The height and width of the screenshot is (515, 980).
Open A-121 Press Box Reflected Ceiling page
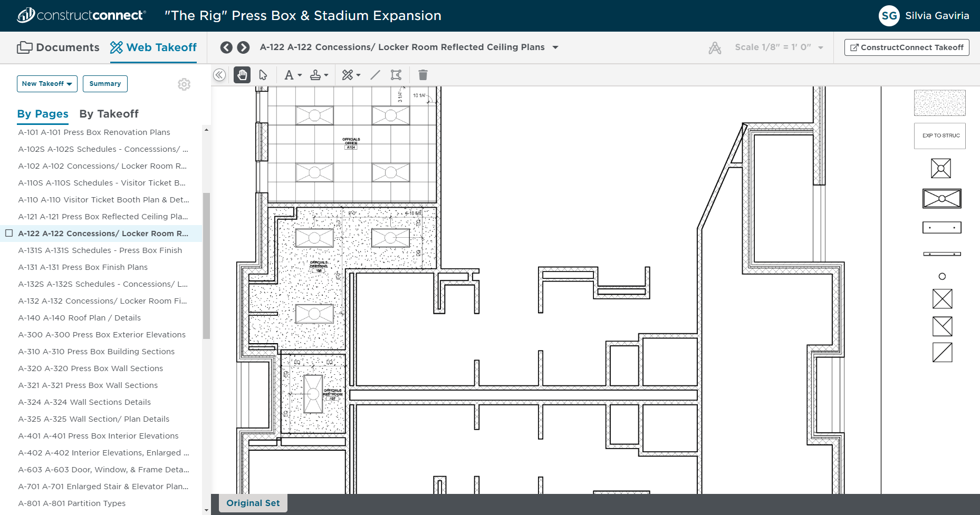click(x=103, y=217)
